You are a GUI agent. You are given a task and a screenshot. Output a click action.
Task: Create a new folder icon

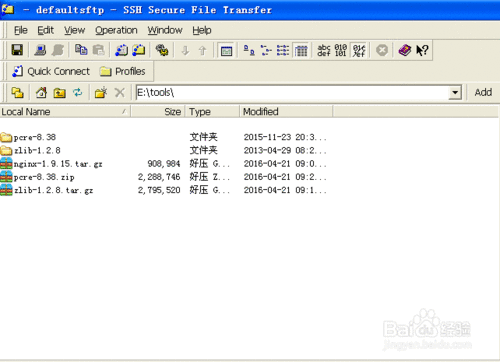(x=101, y=92)
